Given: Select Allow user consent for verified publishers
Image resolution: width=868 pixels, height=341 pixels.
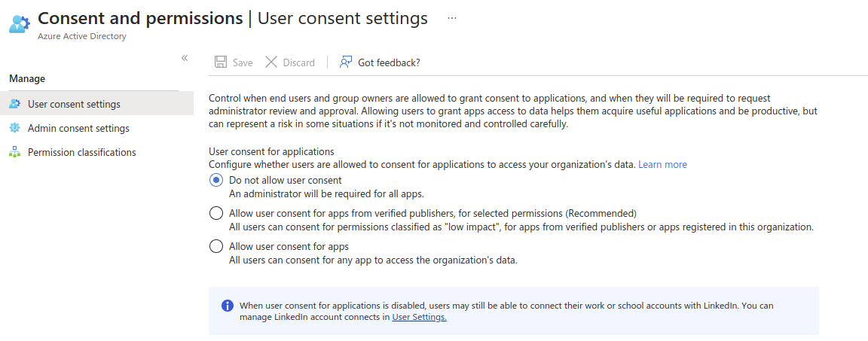Looking at the screenshot, I should 216,213.
